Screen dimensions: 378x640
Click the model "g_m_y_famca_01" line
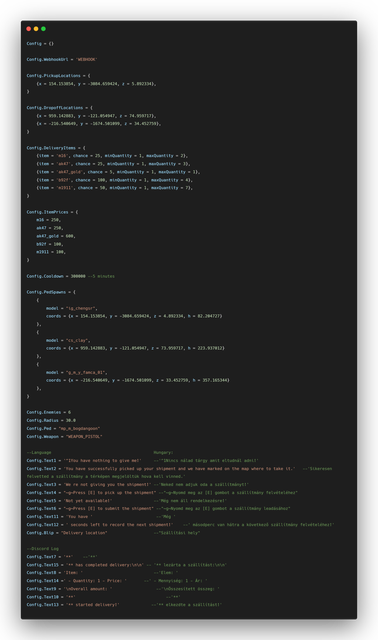76,372
